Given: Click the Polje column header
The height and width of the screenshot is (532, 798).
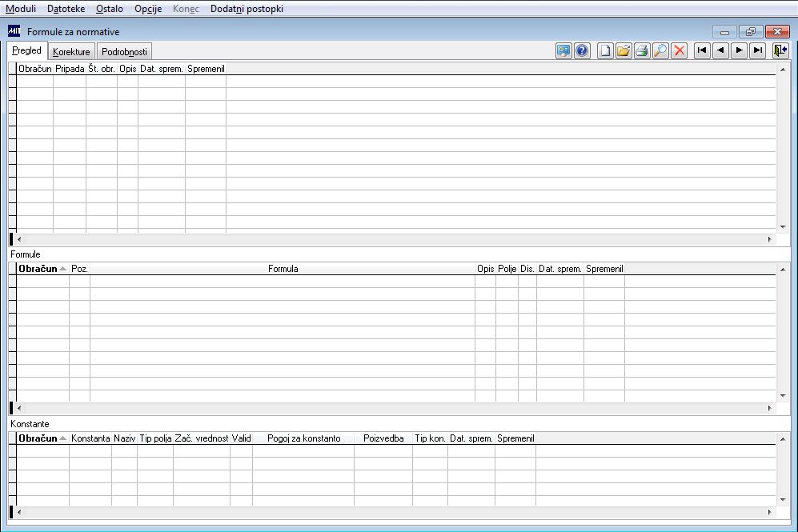Looking at the screenshot, I should [507, 269].
